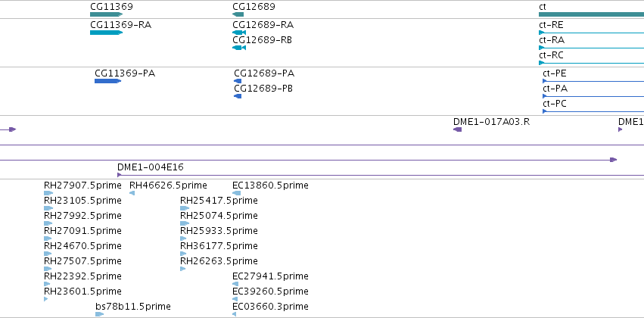Open the RH25417.5prime EST label
Screen dimensions: 644x318
[219, 201]
